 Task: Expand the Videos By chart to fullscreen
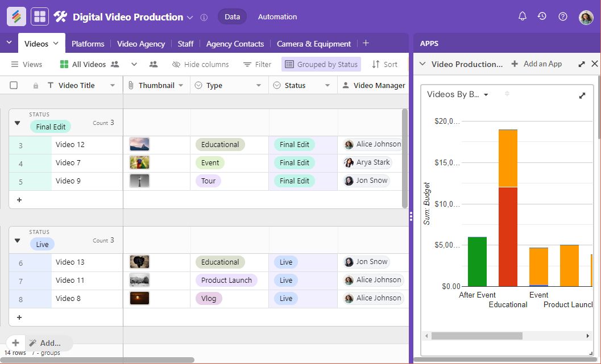581,95
